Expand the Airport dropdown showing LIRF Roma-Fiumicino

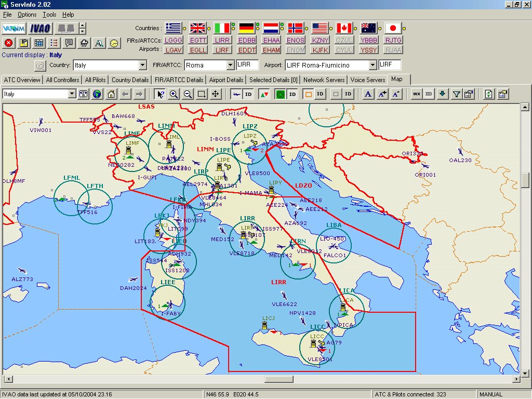point(373,65)
